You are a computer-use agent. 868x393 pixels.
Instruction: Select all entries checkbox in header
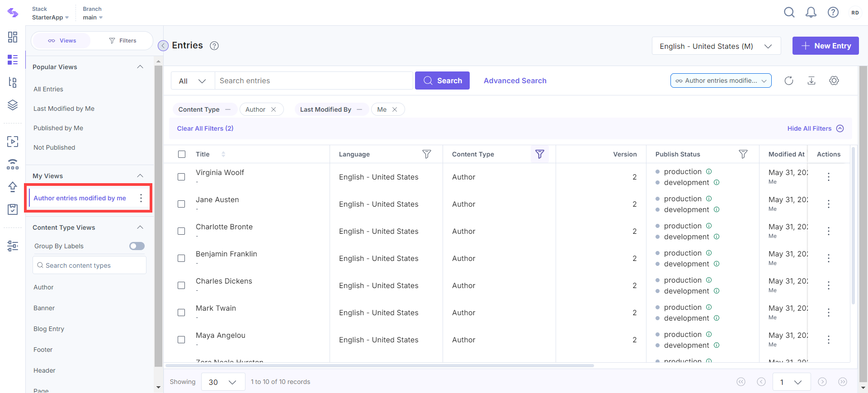(x=182, y=154)
